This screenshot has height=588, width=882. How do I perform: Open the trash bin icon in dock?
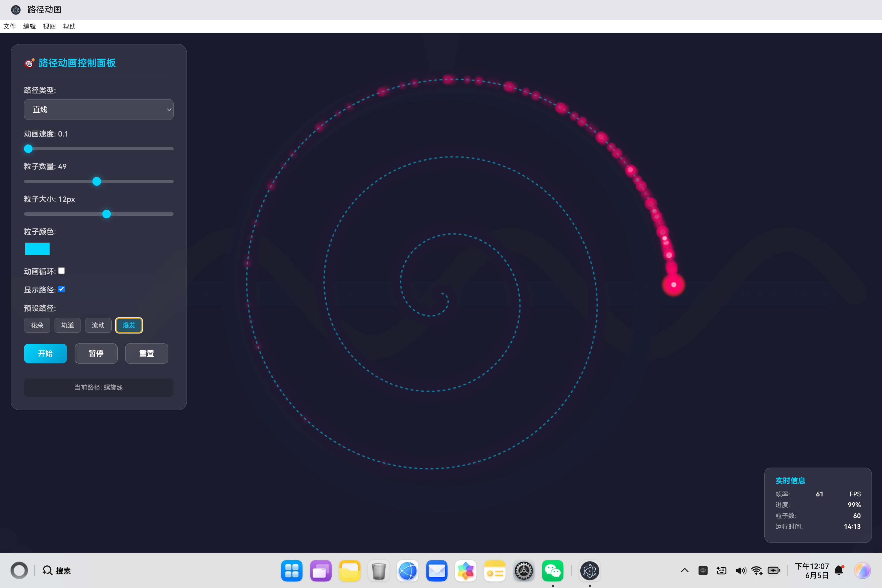click(379, 571)
